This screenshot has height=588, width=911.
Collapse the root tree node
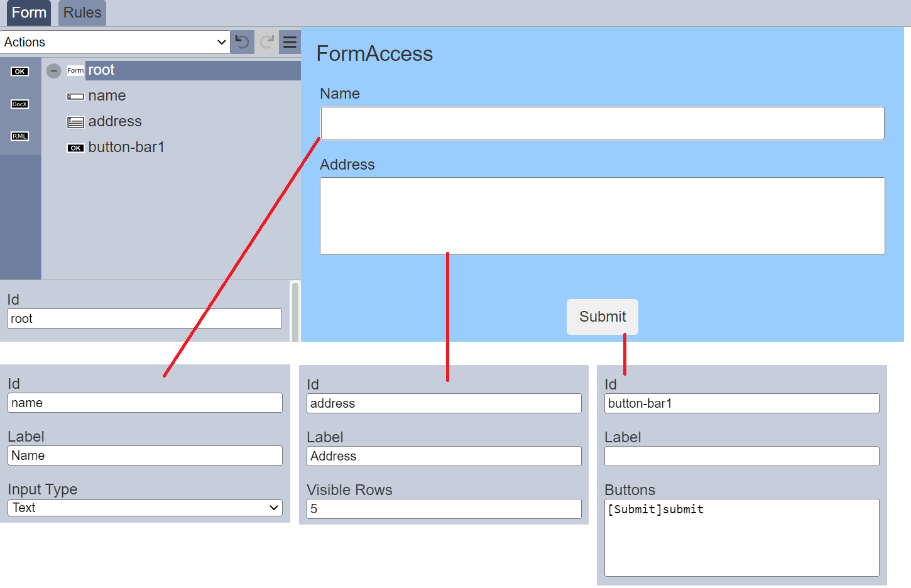[54, 70]
